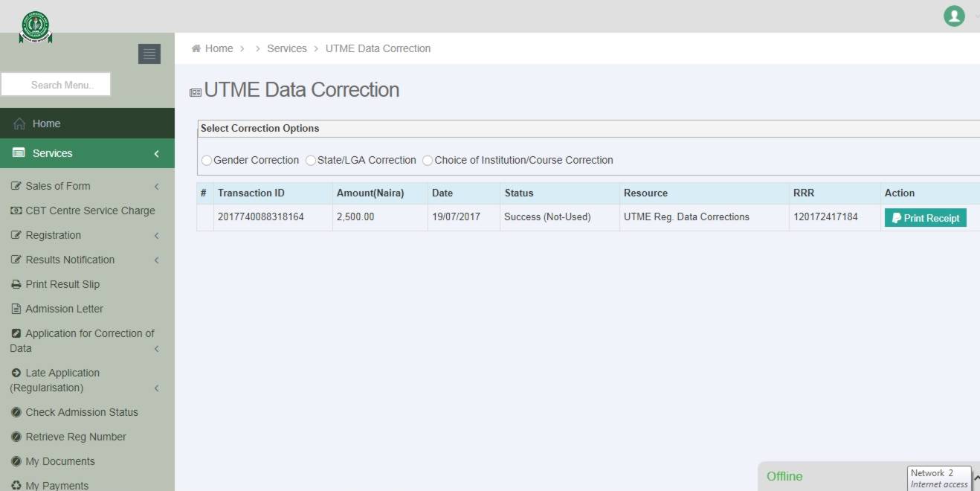Click the Network 2 Internet access tooltip
Image resolution: width=980 pixels, height=491 pixels.
point(940,478)
